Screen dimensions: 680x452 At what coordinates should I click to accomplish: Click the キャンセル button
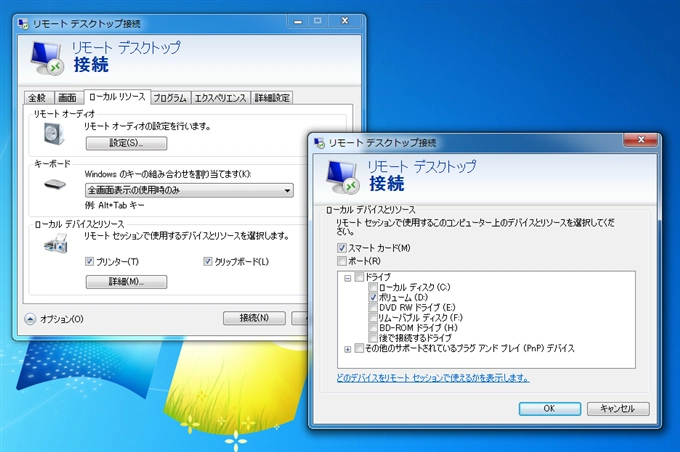(618, 409)
